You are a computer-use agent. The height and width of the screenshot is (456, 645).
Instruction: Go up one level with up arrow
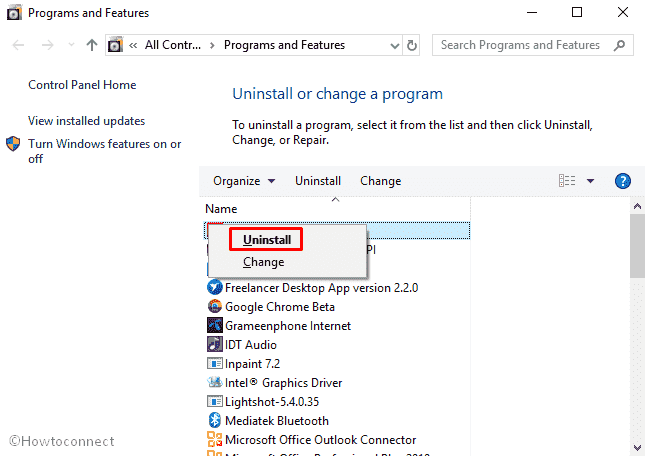tap(92, 45)
